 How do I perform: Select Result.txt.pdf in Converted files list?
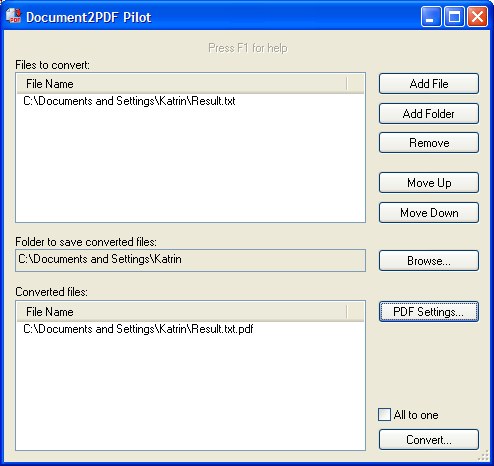coord(138,329)
